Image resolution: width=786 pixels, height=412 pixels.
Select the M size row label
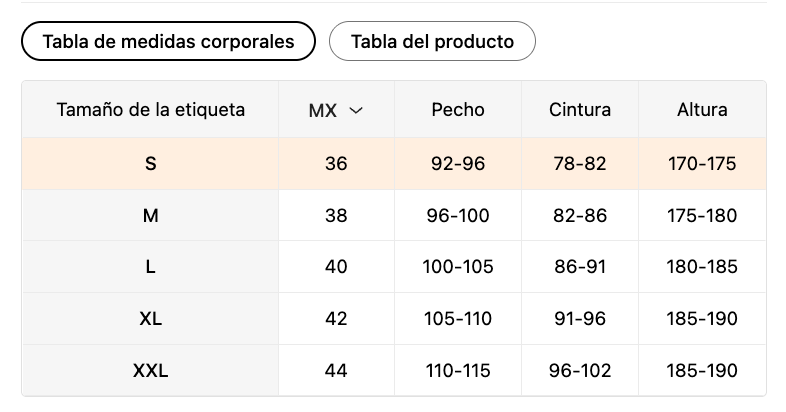tap(151, 215)
